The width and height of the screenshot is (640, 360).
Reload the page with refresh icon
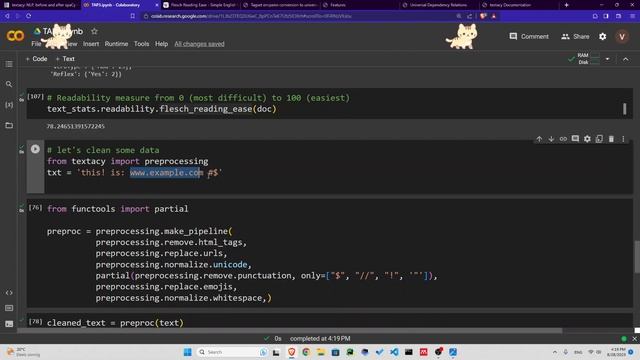click(29, 16)
